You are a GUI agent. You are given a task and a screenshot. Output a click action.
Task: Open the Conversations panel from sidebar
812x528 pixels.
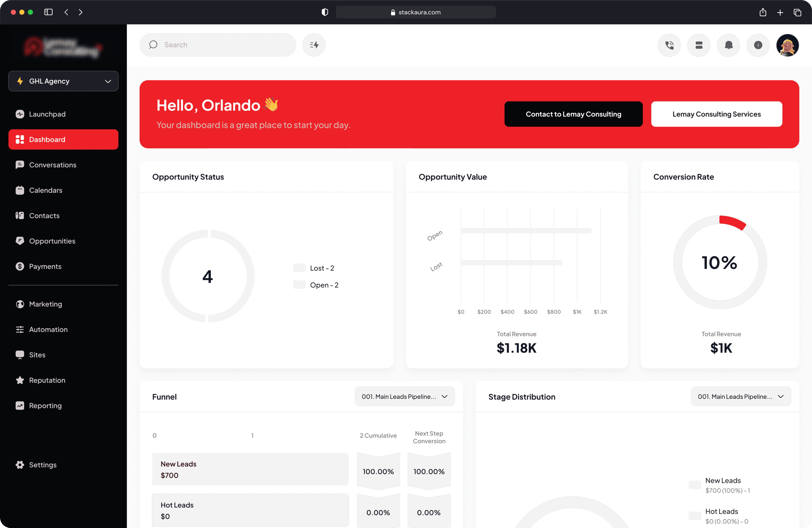[53, 165]
